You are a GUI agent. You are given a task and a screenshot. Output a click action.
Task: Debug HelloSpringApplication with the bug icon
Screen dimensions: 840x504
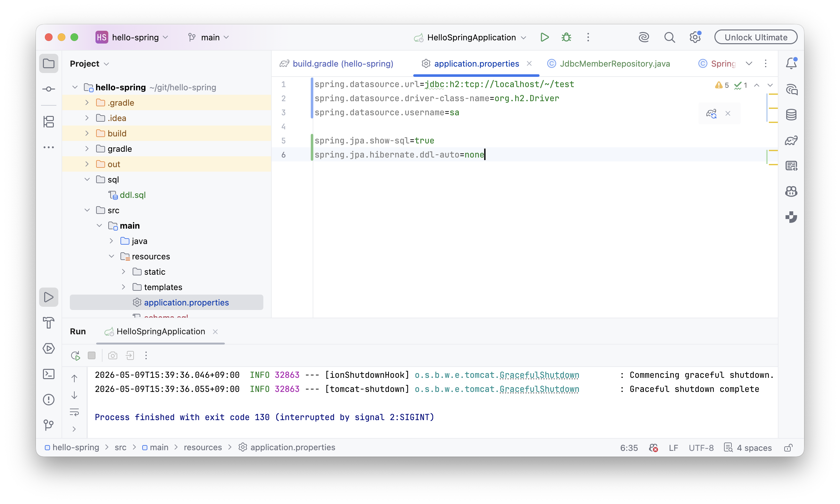[x=566, y=37]
